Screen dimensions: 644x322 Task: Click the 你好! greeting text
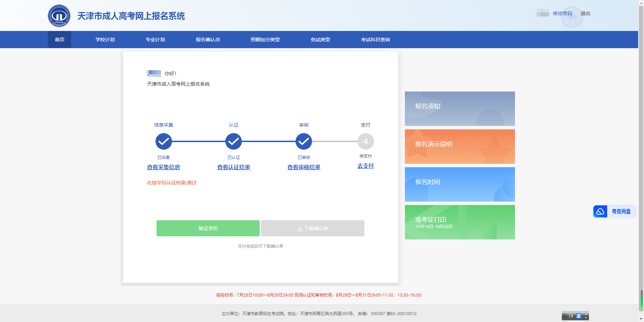[x=170, y=74]
